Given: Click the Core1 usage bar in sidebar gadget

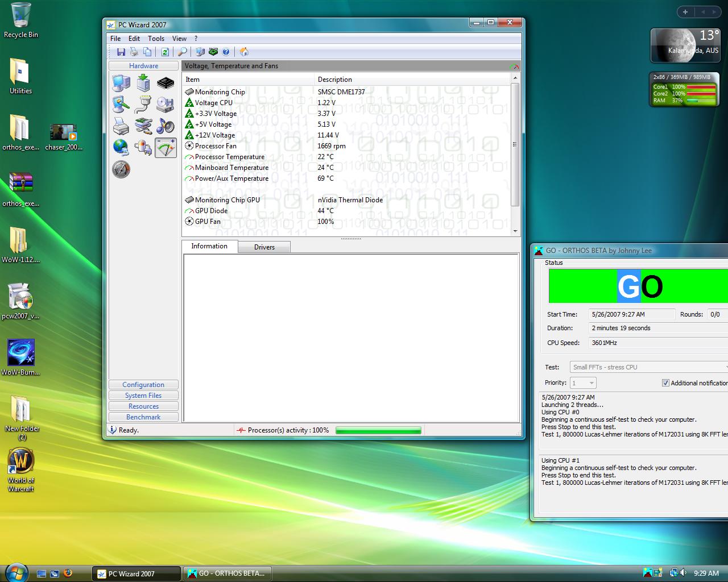Looking at the screenshot, I should (x=701, y=87).
